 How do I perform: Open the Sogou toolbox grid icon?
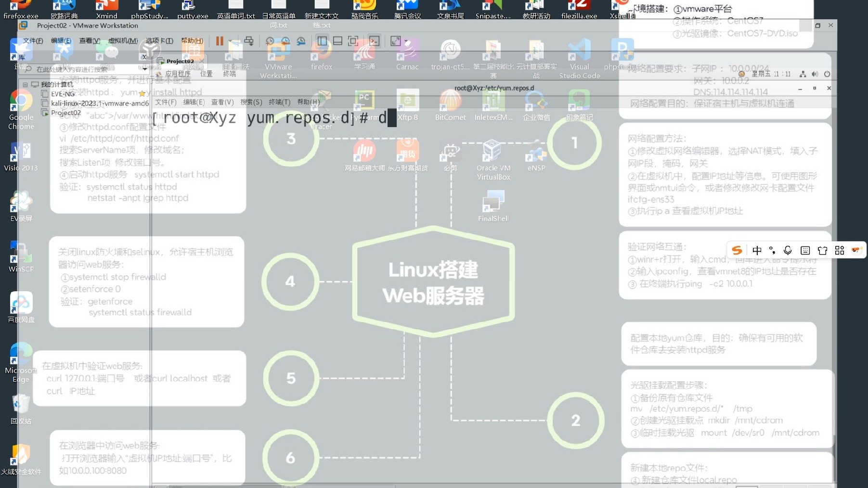840,250
